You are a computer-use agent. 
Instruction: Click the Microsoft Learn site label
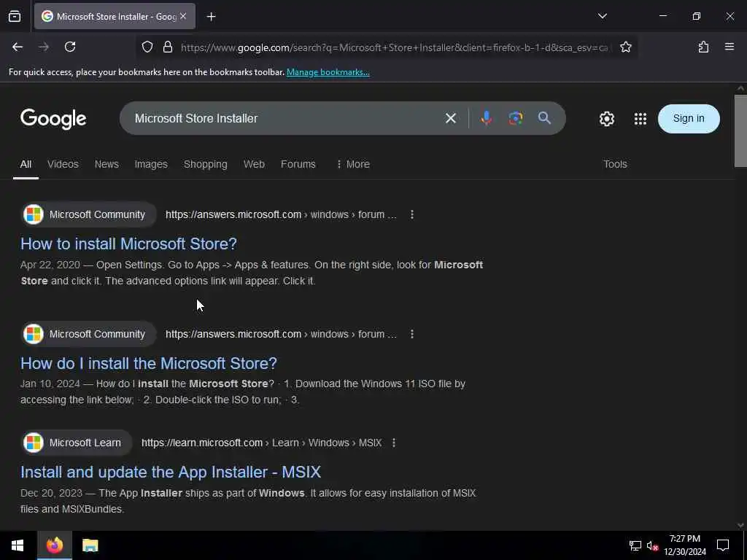click(x=85, y=443)
